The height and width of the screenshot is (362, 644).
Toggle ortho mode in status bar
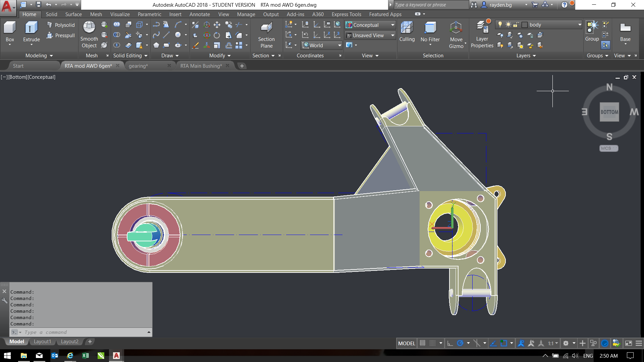450,343
